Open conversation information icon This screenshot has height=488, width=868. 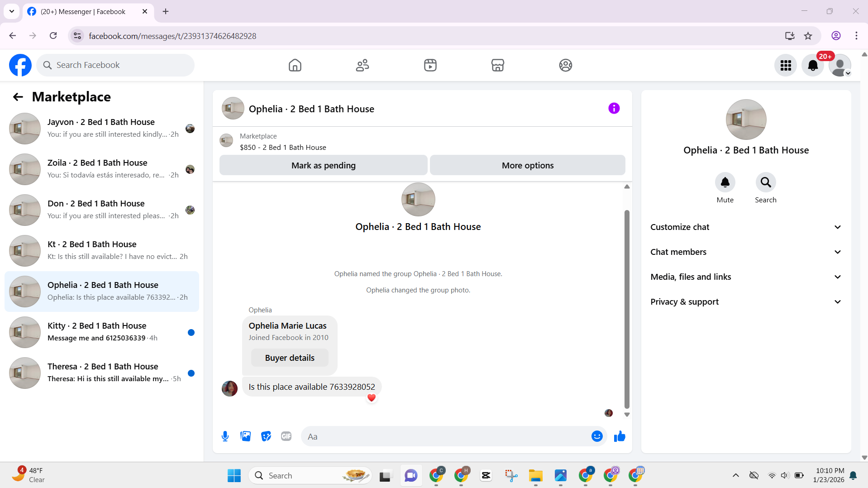(x=614, y=108)
